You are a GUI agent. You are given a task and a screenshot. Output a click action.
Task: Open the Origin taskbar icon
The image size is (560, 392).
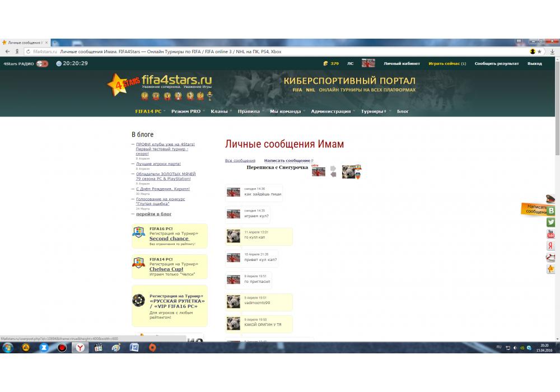coord(152,347)
